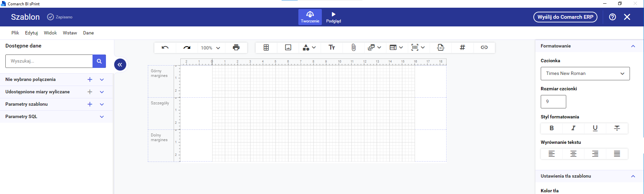The width and height of the screenshot is (644, 194).
Task: Open the zoom level 100% dropdown
Action: click(211, 48)
